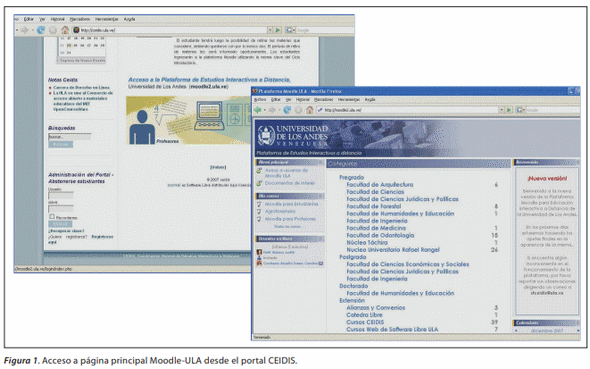The height and width of the screenshot is (369, 590).
Task: Collapse the Mis cursos block toggle
Action: point(321,196)
